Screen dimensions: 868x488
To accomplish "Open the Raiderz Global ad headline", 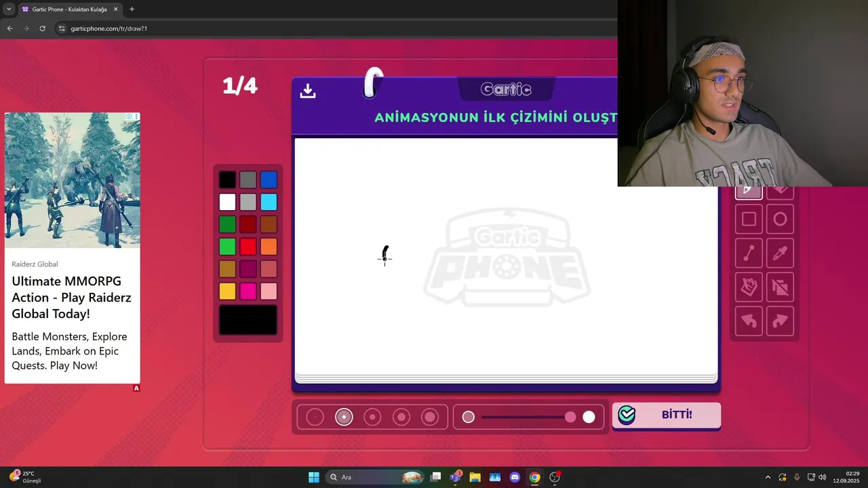I will point(71,298).
